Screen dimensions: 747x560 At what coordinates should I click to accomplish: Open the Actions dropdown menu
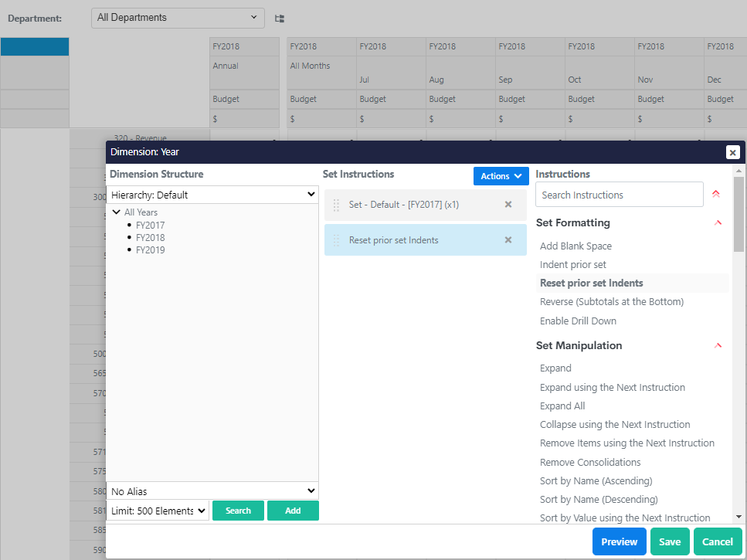tap(501, 176)
